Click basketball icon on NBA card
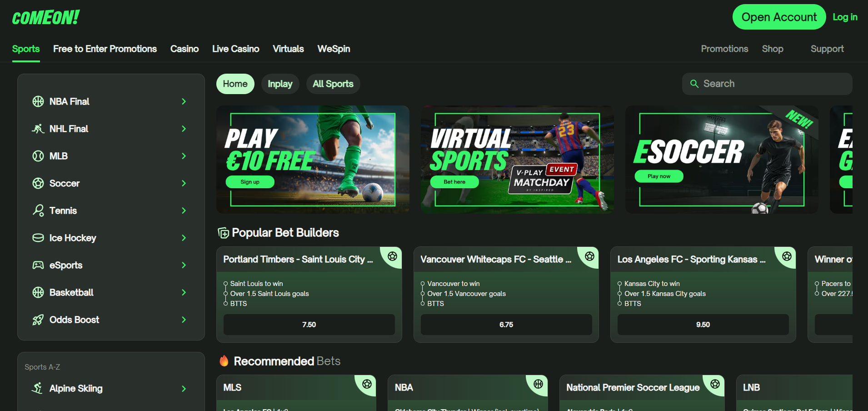Viewport: 868px width, 411px height. coord(538,384)
